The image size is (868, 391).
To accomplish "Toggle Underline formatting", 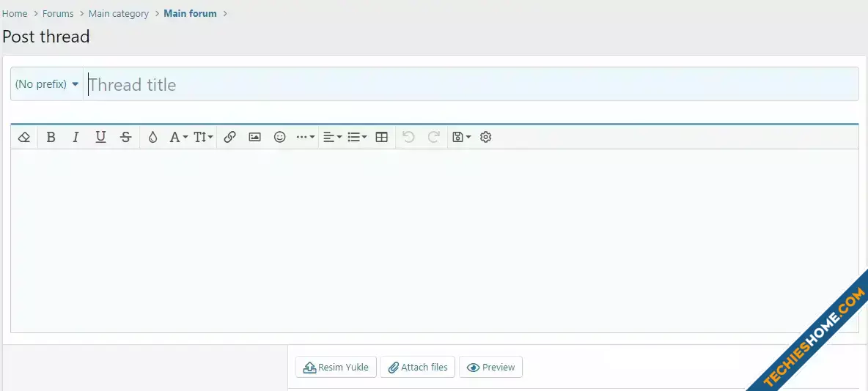I will click(100, 137).
